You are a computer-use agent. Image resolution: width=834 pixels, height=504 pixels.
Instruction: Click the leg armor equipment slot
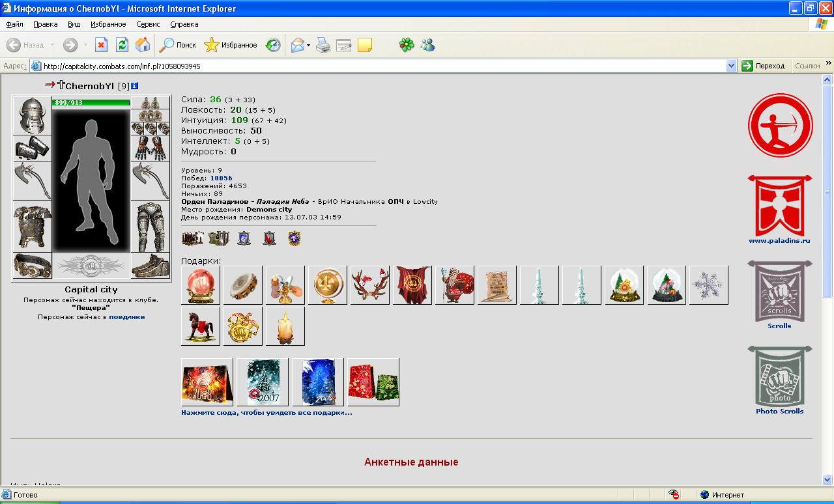pos(151,226)
